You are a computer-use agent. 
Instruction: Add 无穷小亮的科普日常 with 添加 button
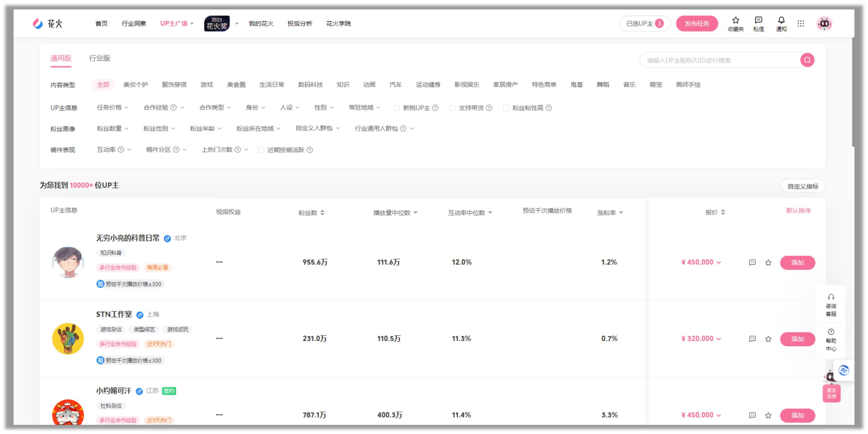[x=797, y=262]
